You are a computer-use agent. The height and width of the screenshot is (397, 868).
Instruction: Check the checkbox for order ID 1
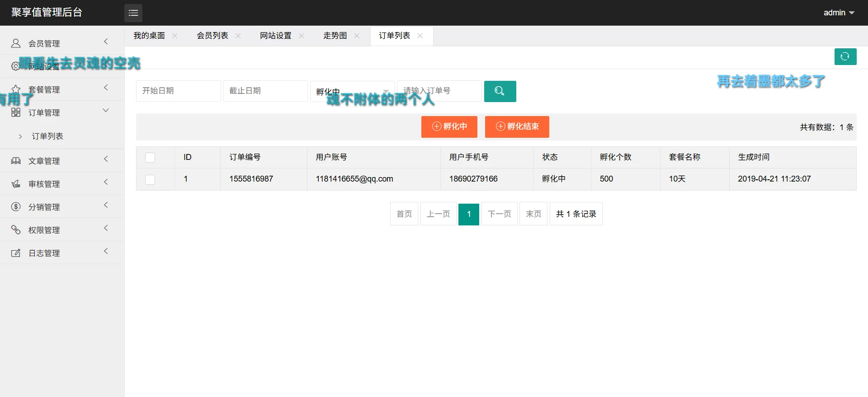click(x=150, y=180)
